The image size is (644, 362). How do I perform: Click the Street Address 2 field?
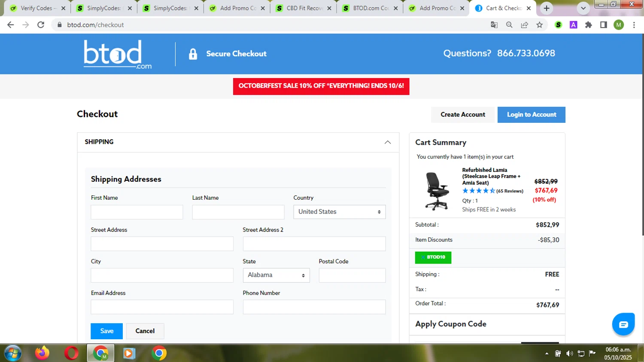tap(314, 244)
